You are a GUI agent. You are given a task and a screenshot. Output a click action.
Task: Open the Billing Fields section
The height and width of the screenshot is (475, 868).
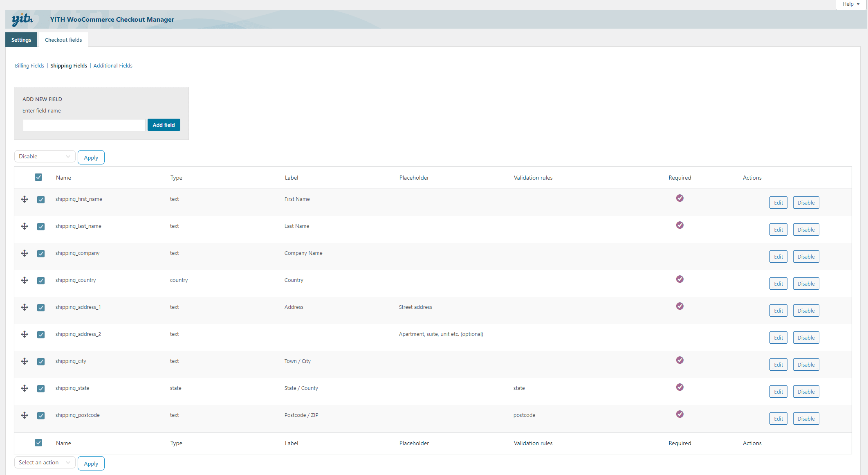tap(29, 65)
